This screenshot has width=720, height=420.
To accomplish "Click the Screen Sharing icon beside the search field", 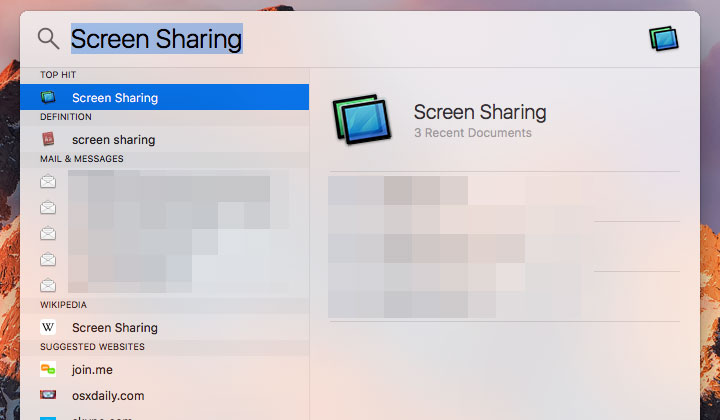I will 664,39.
